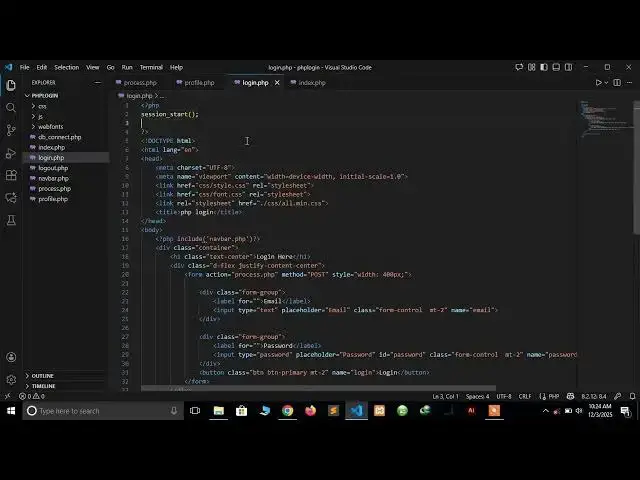
Task: Click login.php in the breadcrumb
Action: [x=139, y=96]
